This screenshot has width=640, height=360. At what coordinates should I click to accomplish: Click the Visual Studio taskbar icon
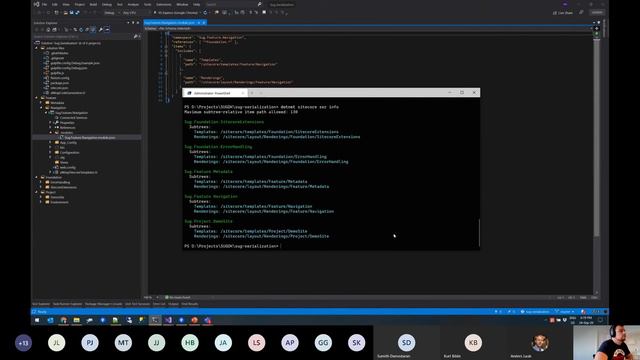click(x=168, y=320)
